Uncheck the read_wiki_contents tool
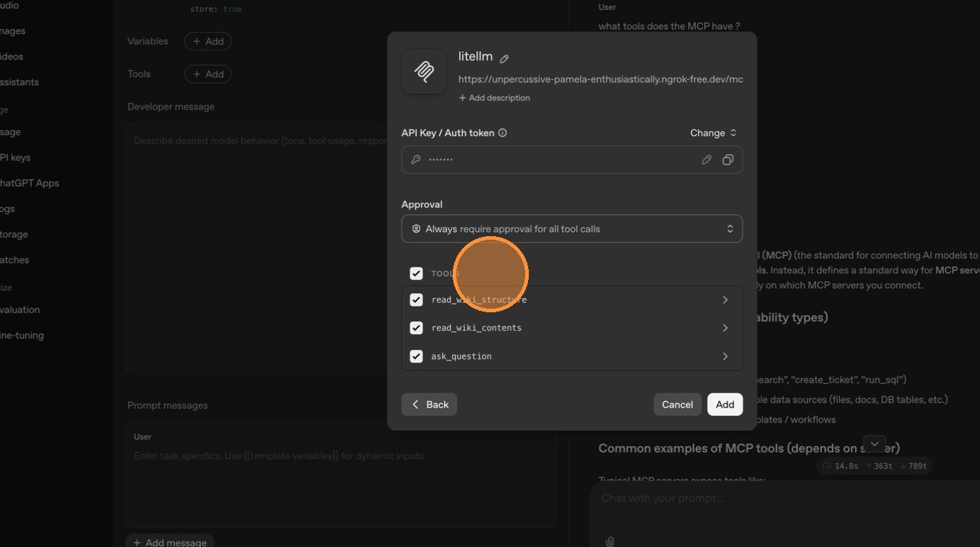 (416, 328)
